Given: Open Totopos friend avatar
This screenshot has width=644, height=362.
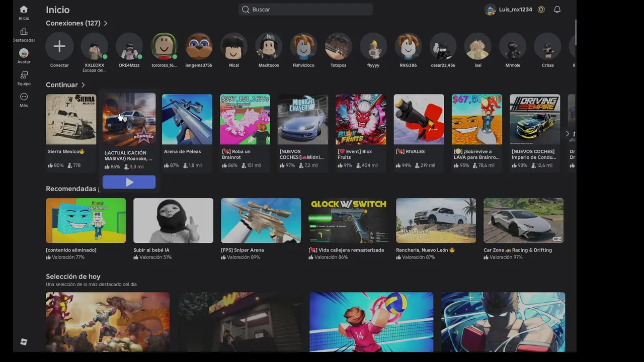Looking at the screenshot, I should pyautogui.click(x=338, y=46).
